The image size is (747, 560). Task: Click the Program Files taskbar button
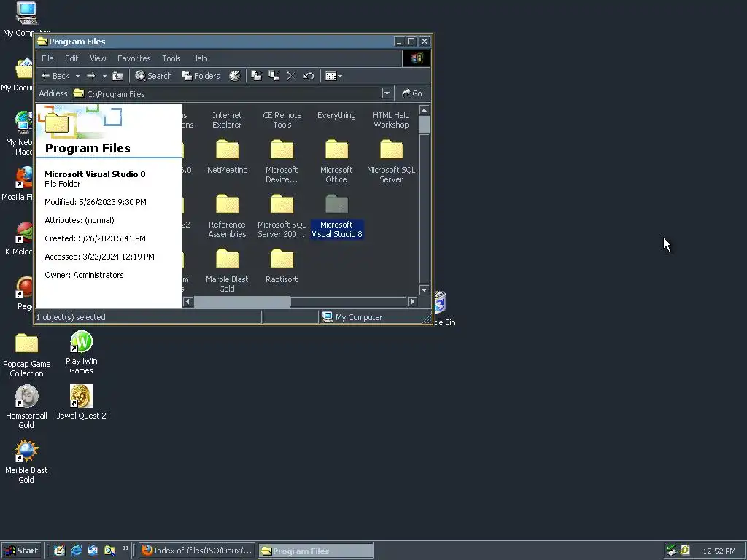click(315, 551)
